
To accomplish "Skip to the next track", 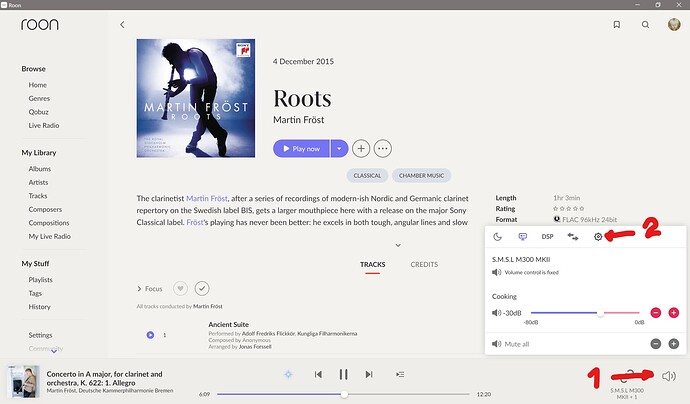I will pos(369,375).
